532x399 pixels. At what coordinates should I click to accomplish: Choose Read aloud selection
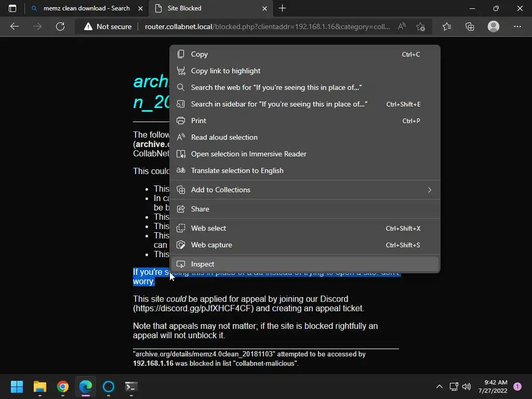(x=304, y=137)
